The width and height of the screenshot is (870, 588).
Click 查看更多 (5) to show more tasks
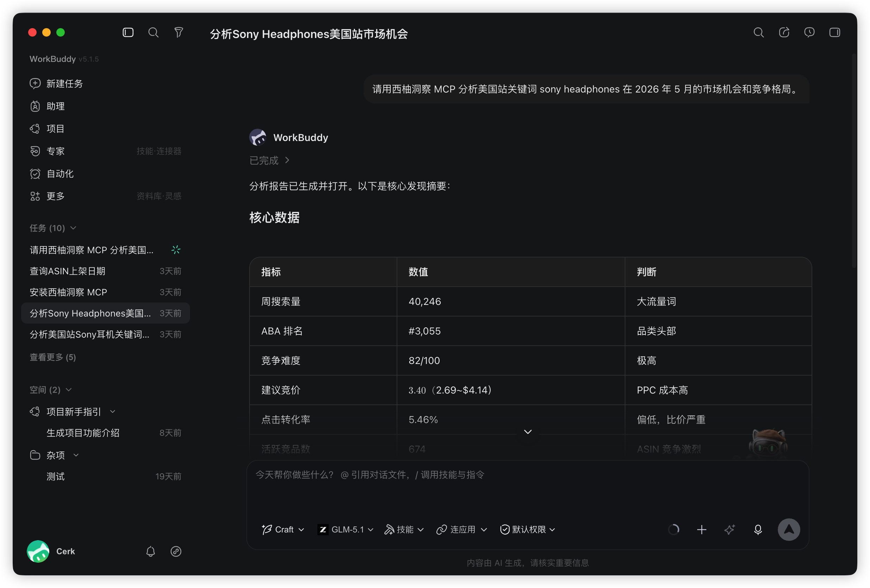click(53, 357)
